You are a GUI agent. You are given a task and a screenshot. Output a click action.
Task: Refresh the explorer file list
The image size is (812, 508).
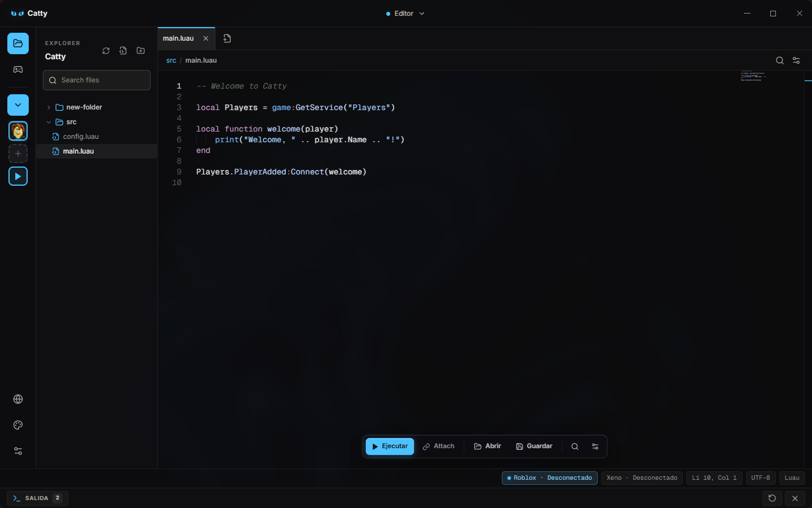click(x=106, y=51)
